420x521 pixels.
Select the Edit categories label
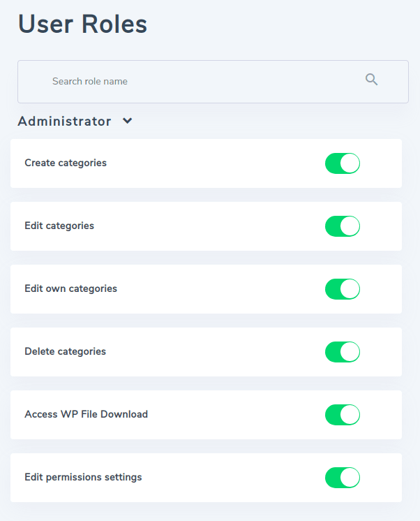[59, 226]
